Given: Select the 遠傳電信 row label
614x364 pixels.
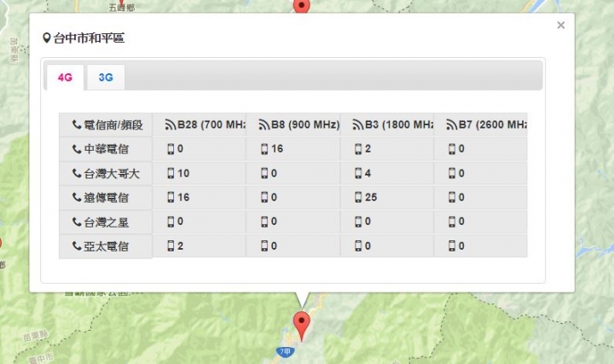Looking at the screenshot, I should point(106,198).
